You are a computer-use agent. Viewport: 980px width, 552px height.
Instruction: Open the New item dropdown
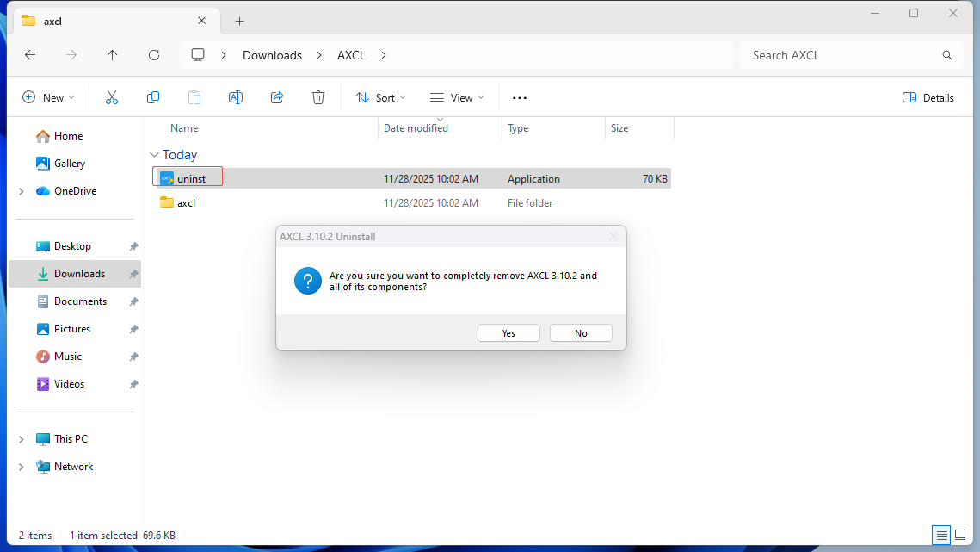[x=49, y=97]
